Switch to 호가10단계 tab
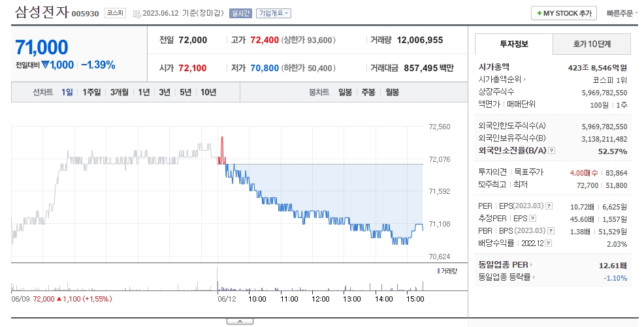 (x=592, y=44)
